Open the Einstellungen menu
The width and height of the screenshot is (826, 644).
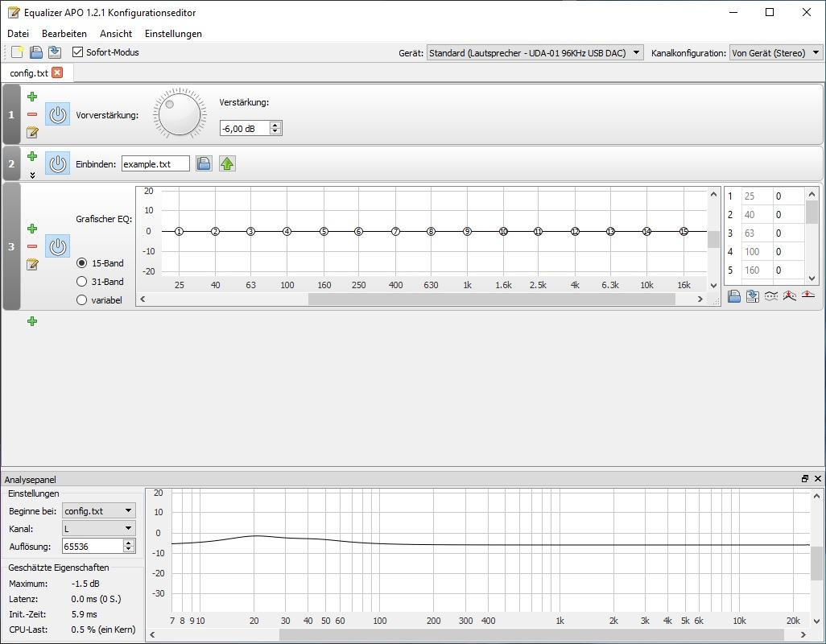pyautogui.click(x=173, y=34)
